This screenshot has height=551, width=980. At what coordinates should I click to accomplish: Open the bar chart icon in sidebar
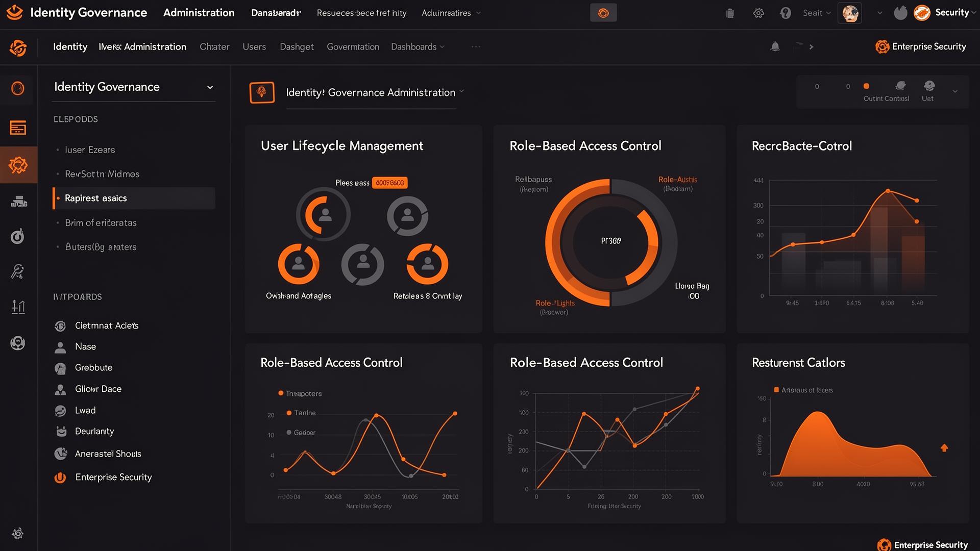pyautogui.click(x=18, y=307)
